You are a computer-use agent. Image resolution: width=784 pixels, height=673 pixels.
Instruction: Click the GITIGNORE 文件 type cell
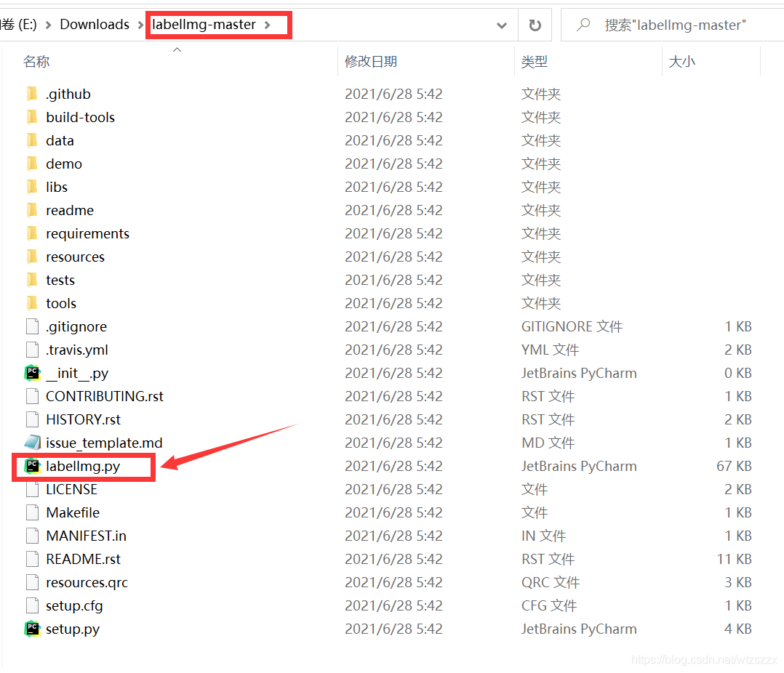click(572, 326)
